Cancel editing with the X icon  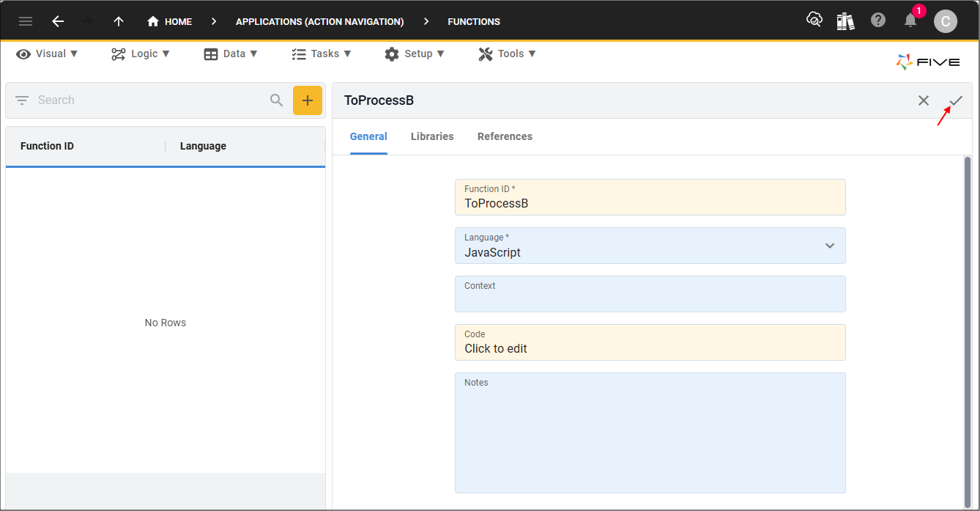click(x=924, y=100)
